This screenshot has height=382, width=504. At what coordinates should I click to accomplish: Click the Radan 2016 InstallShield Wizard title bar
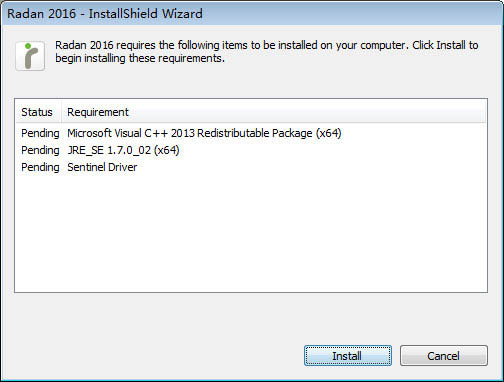(x=252, y=14)
